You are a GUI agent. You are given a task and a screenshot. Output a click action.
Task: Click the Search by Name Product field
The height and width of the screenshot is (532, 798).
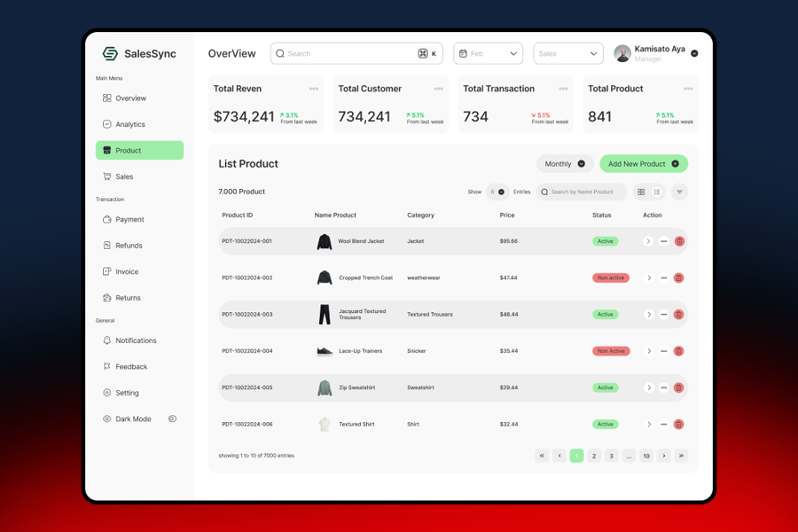[x=583, y=192]
